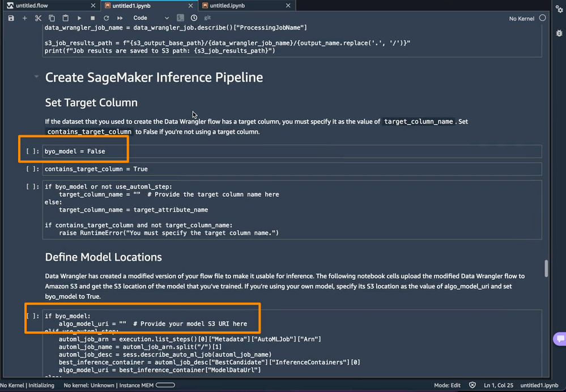Click the inline code target_column_name in description

418,122
